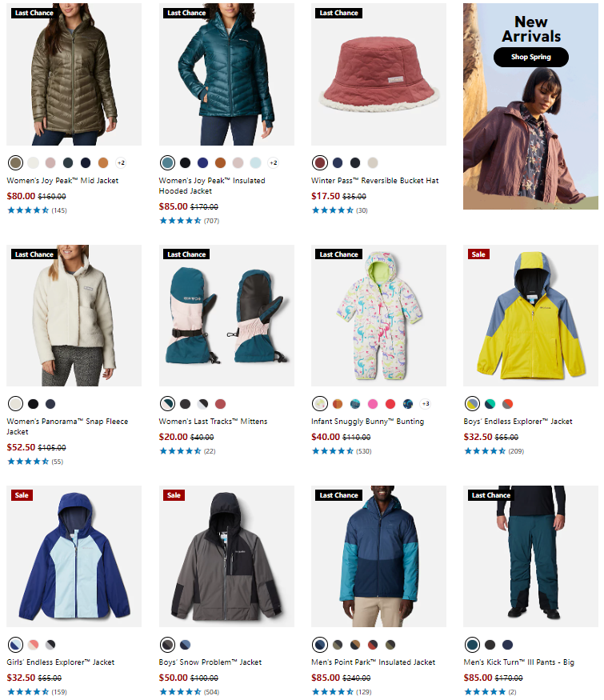
Task: Show +2 more colors for Joy Peak Hooded Jacket
Action: click(x=274, y=163)
